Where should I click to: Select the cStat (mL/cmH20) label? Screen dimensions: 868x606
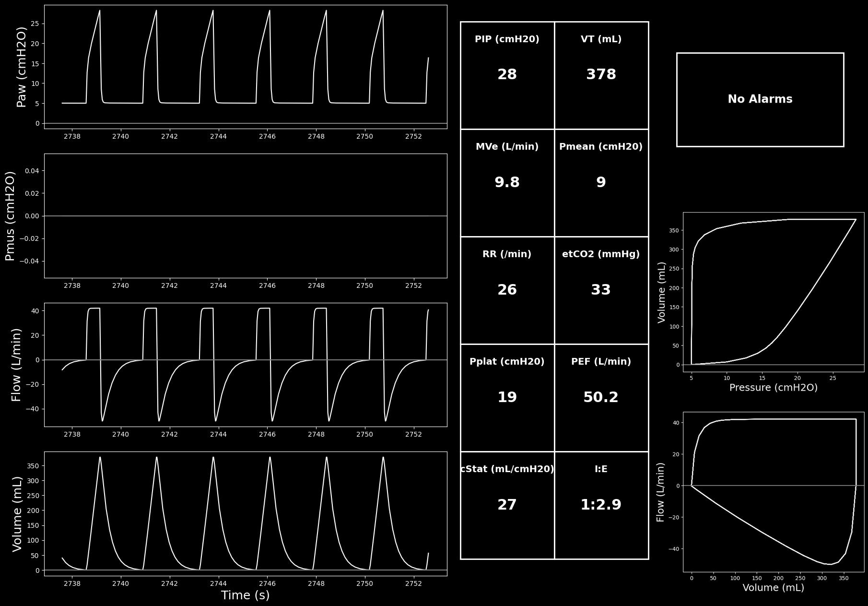(x=507, y=469)
